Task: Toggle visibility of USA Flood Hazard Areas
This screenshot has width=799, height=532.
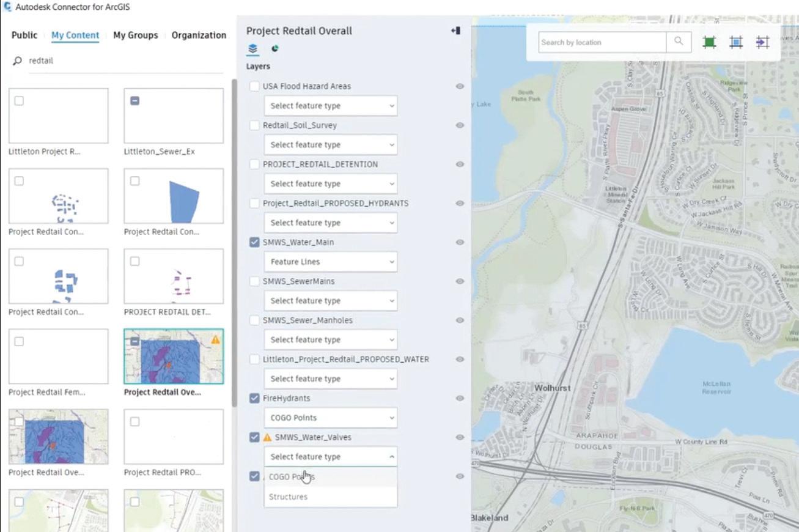Action: click(460, 86)
